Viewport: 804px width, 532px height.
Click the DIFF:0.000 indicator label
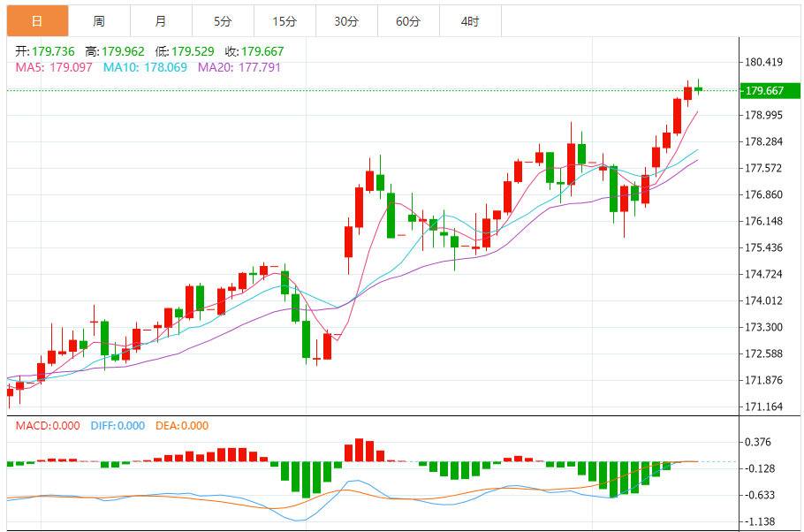pos(118,426)
